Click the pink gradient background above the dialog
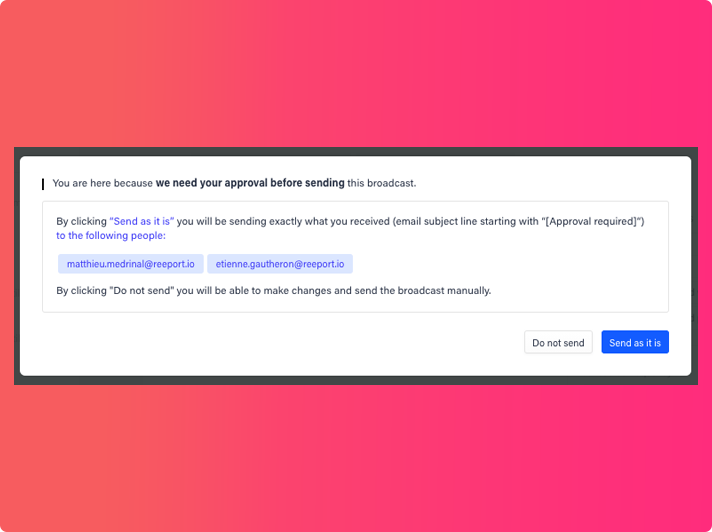This screenshot has height=532, width=712. click(356, 70)
